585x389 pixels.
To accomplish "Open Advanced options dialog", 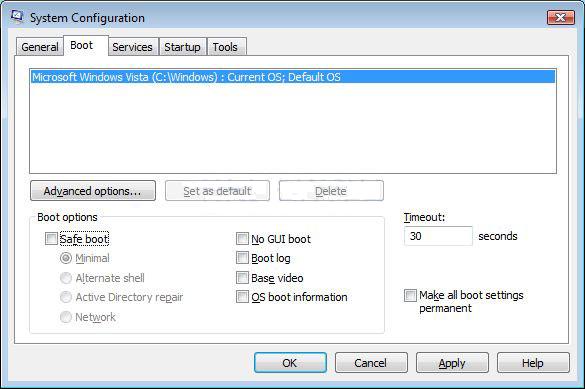I will 93,191.
